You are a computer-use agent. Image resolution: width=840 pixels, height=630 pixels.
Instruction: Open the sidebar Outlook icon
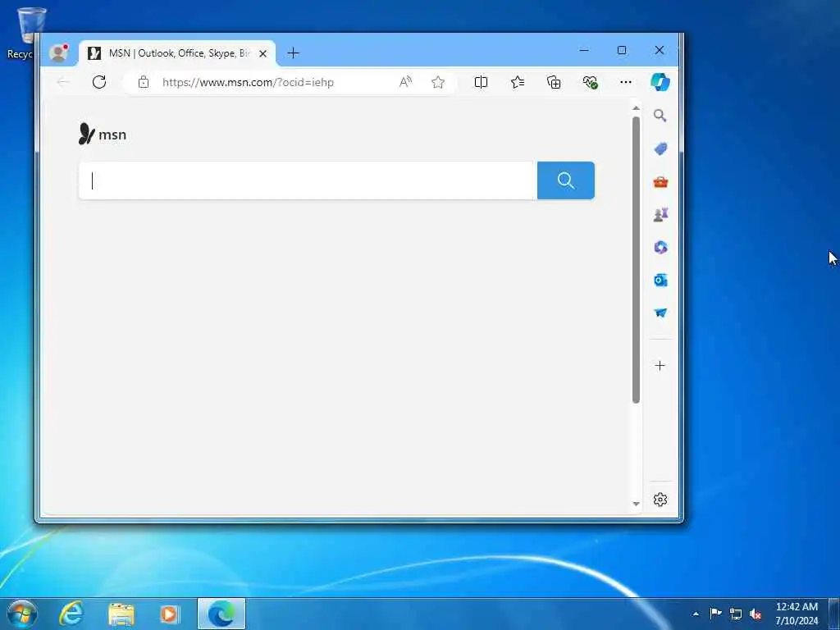pos(660,280)
